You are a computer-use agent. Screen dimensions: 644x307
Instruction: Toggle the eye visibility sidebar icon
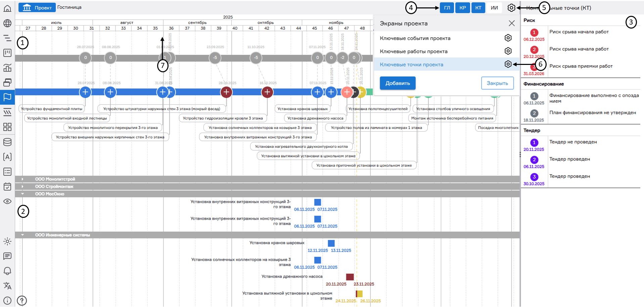[x=7, y=201]
